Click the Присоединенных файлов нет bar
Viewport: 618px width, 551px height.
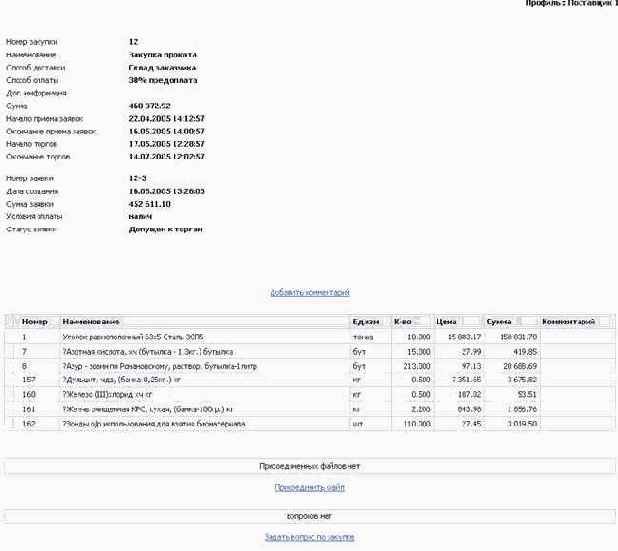click(309, 466)
